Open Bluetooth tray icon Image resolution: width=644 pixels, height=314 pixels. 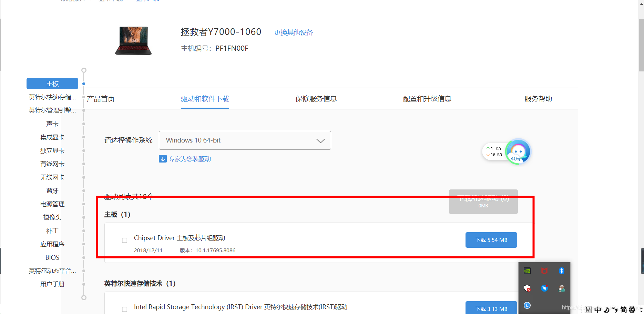tap(561, 271)
